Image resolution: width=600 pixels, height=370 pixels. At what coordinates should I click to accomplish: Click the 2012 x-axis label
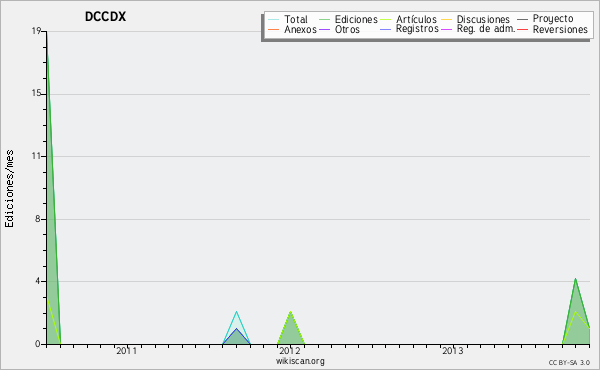(x=290, y=351)
